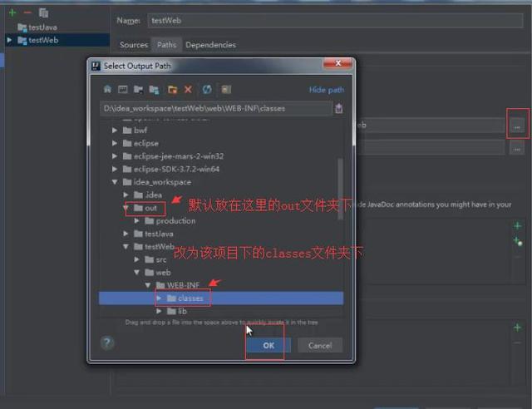
Task: Click the Home directory toolbar icon
Action: coord(107,89)
